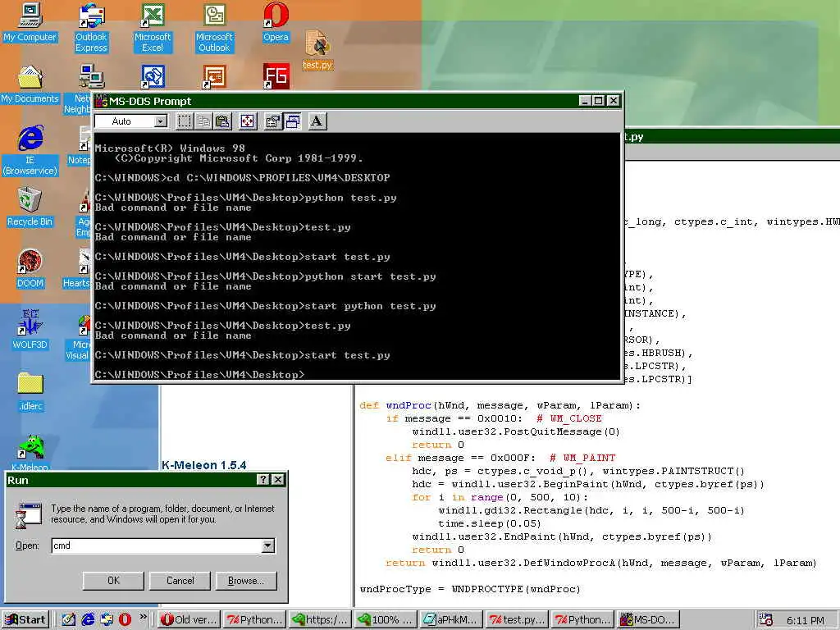Click 'start python test.py' command line in console
This screenshot has height=630, width=840.
click(265, 306)
